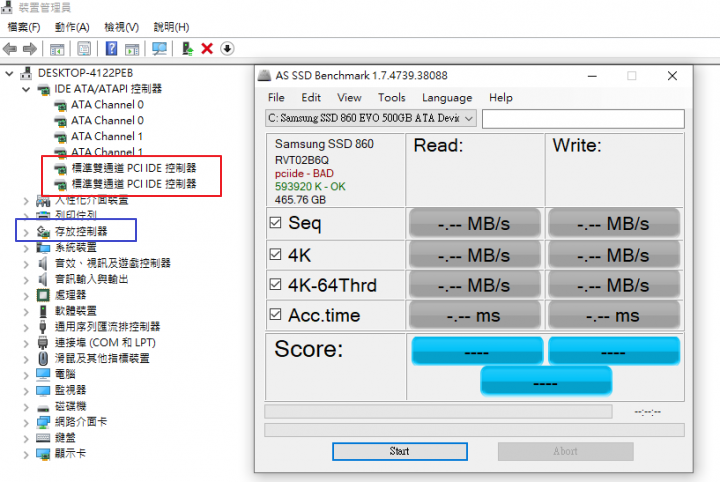Expand the 網路介面卡 node
This screenshot has height=482, width=720.
click(x=26, y=423)
